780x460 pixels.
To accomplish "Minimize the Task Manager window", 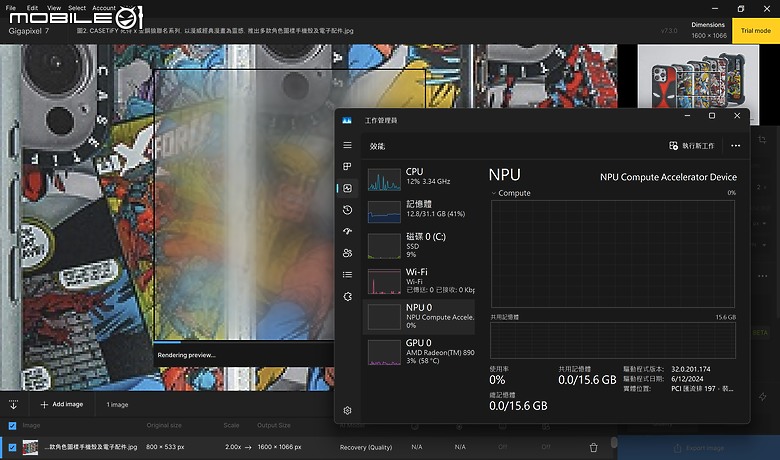I will click(x=687, y=116).
